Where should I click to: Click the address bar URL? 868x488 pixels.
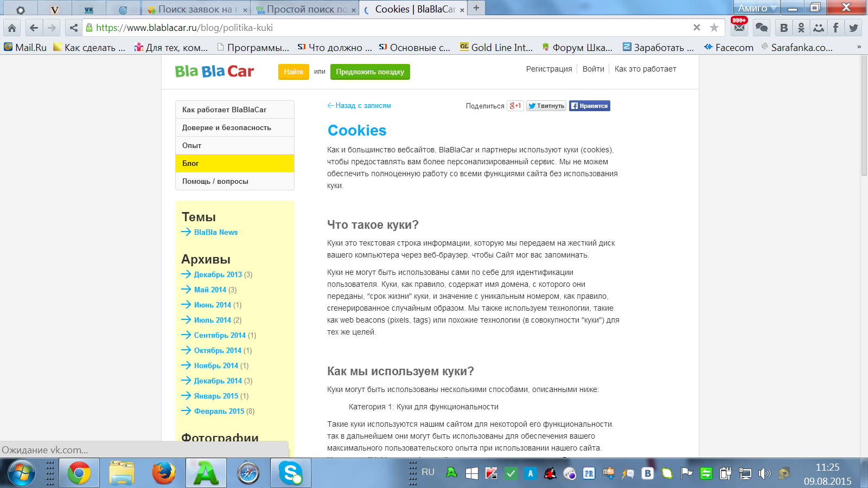[x=184, y=28]
